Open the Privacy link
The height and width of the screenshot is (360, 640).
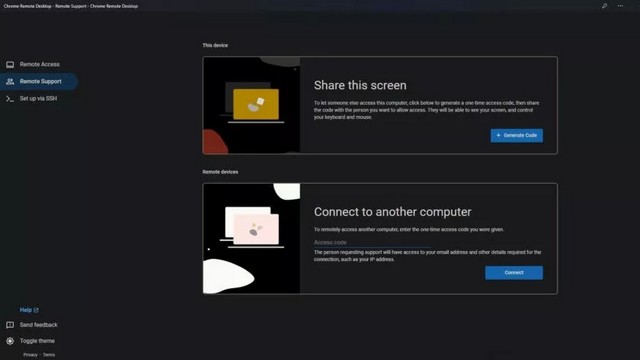(30, 355)
